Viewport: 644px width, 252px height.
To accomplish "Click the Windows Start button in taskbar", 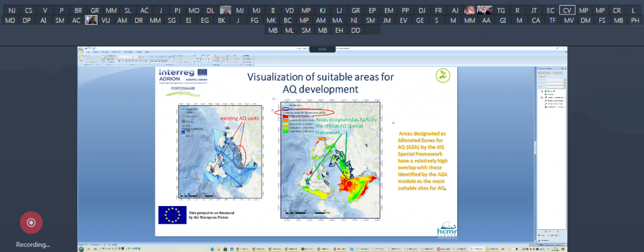I will point(82,249).
